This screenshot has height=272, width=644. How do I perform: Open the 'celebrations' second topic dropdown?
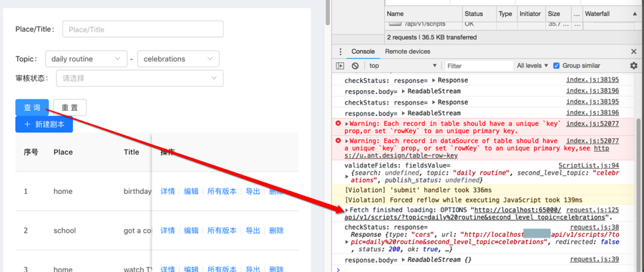178,59
